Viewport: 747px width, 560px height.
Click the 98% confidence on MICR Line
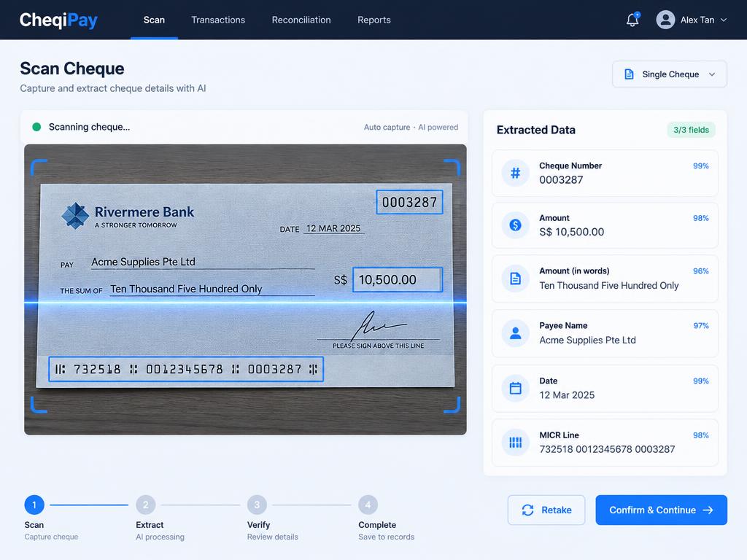tap(701, 435)
